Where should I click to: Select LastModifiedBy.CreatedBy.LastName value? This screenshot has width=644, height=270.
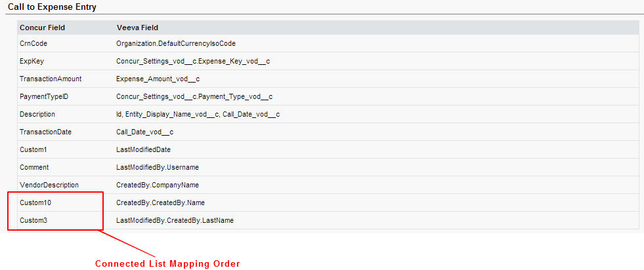(x=175, y=220)
